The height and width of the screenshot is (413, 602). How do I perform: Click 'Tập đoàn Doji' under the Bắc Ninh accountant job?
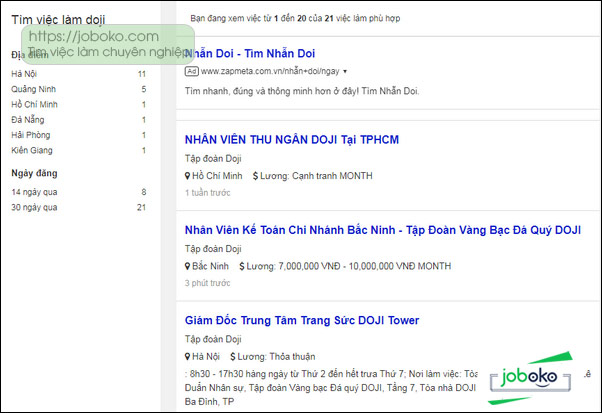213,249
